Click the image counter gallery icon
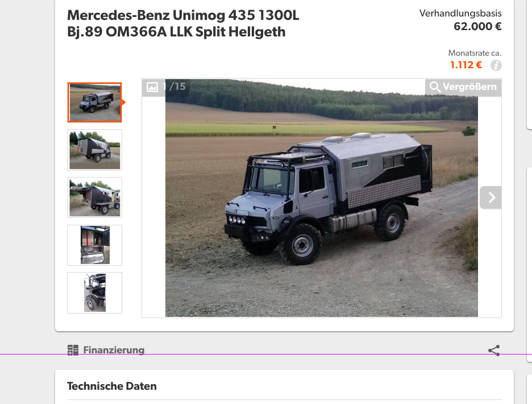The image size is (532, 404). click(152, 87)
